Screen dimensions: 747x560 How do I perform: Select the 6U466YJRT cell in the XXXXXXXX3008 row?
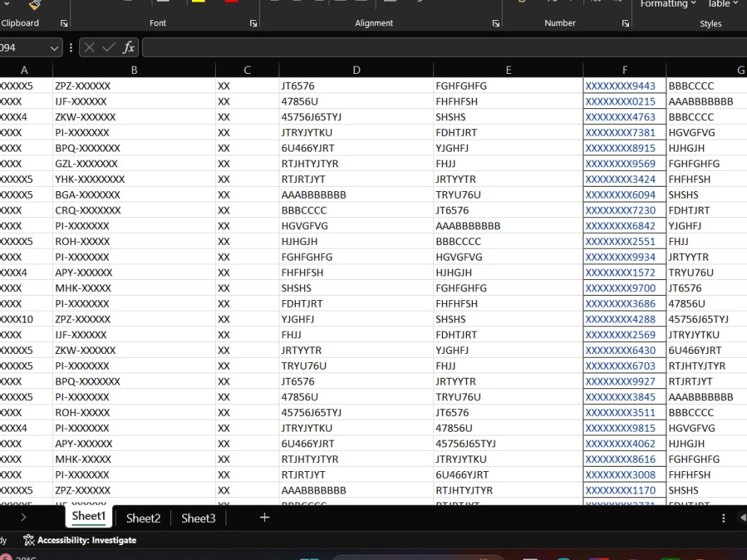tap(508, 475)
